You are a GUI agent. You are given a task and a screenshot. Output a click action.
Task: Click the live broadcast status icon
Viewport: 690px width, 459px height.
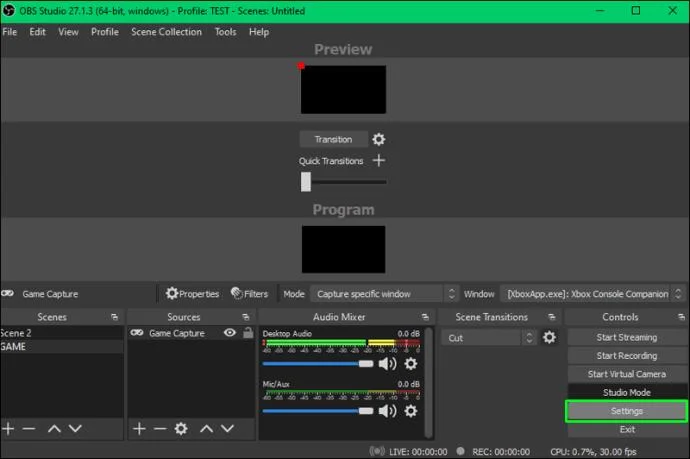click(377, 451)
